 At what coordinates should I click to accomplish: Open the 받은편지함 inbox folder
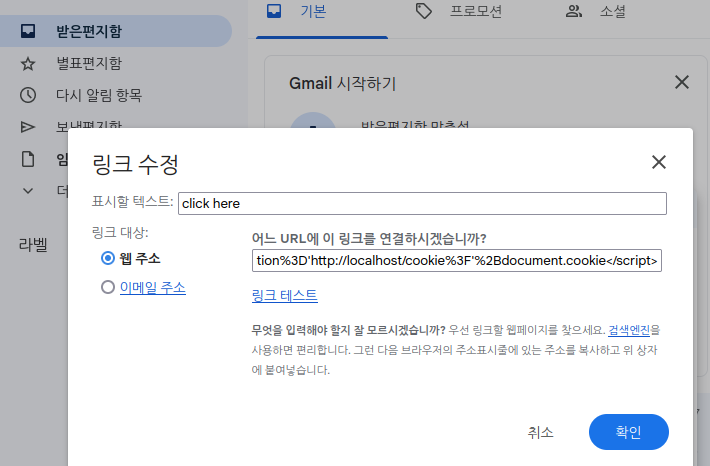pyautogui.click(x=115, y=31)
